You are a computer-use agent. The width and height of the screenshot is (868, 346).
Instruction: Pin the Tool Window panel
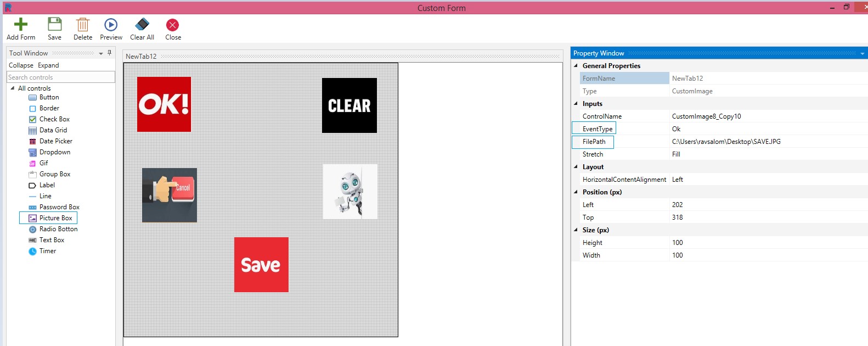110,53
